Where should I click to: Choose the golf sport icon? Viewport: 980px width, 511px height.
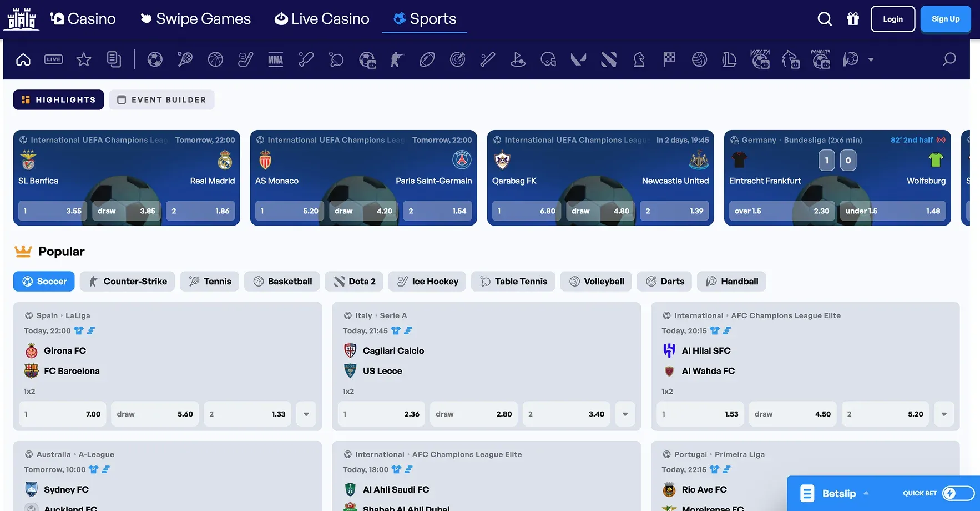[518, 59]
